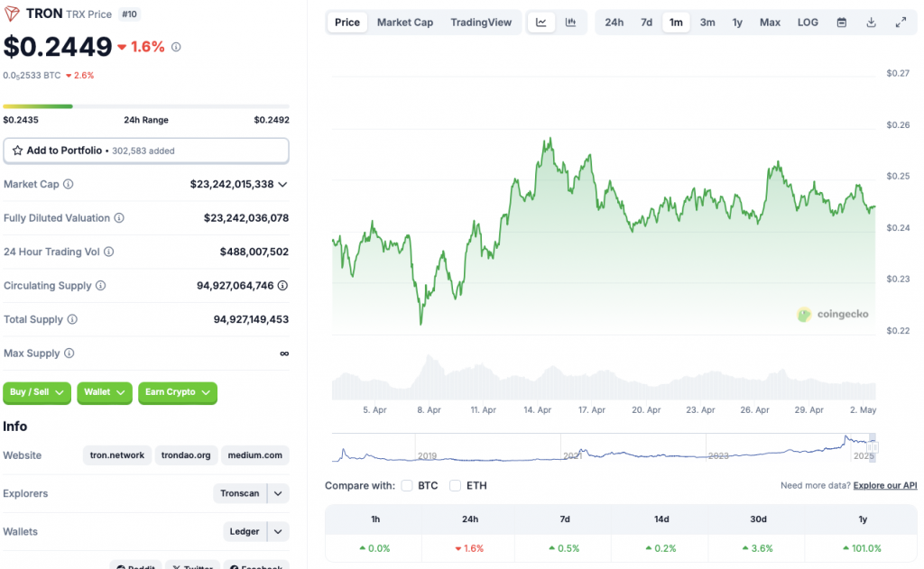924x569 pixels.
Task: Open the Buy / Sell dropdown
Action: pyautogui.click(x=36, y=392)
